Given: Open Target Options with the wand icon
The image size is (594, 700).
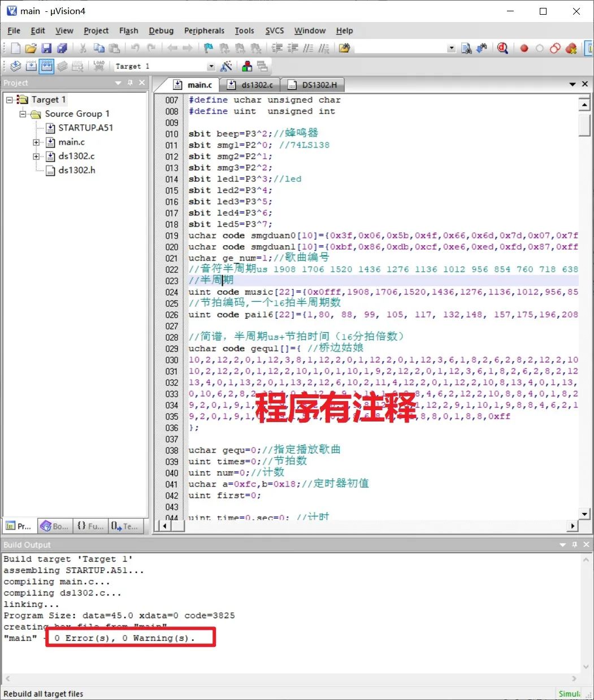Looking at the screenshot, I should coord(227,67).
